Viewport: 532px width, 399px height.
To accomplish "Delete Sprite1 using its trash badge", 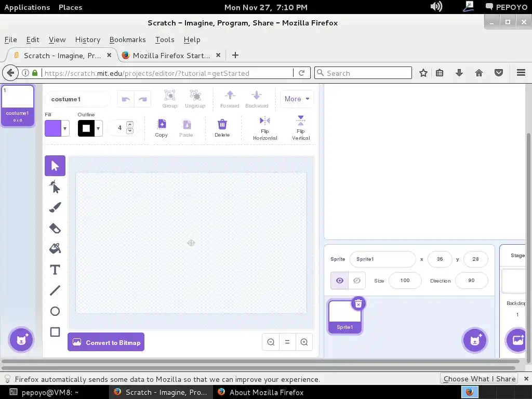I will tap(358, 304).
